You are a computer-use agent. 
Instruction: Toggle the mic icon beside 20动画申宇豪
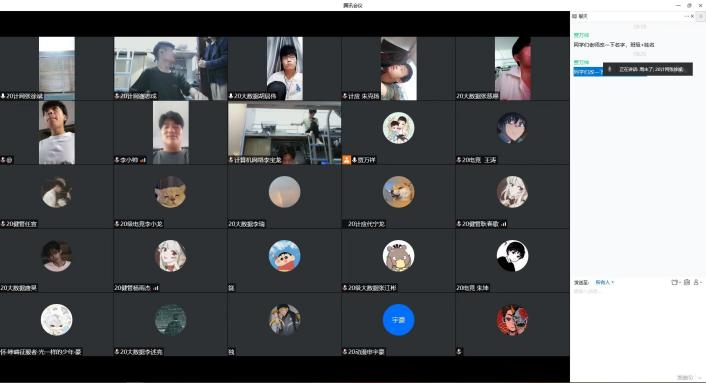345,351
